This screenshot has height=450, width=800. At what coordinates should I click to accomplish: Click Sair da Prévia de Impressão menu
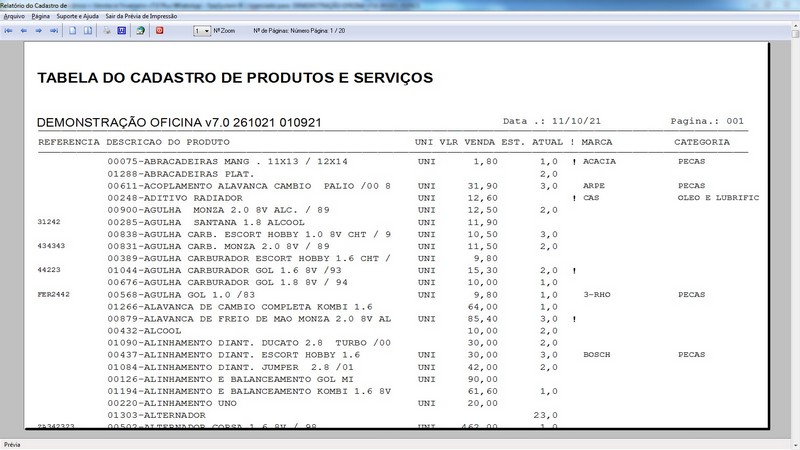141,16
